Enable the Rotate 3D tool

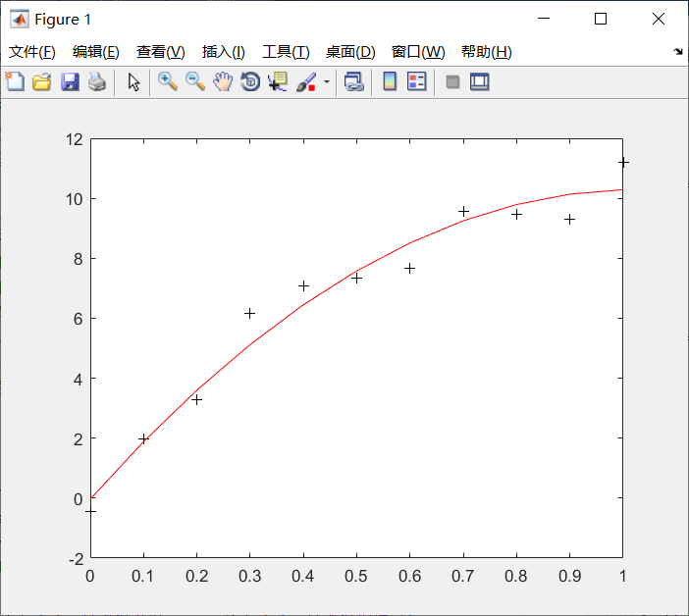[250, 81]
